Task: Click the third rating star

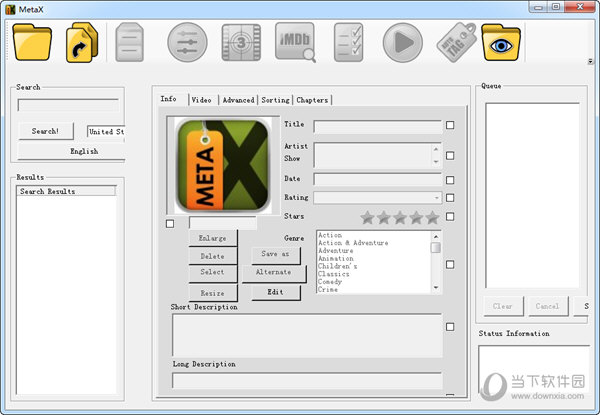Action: (400, 218)
